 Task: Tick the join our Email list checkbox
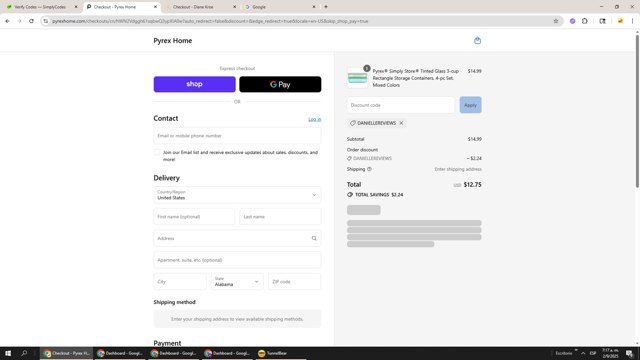point(157,152)
